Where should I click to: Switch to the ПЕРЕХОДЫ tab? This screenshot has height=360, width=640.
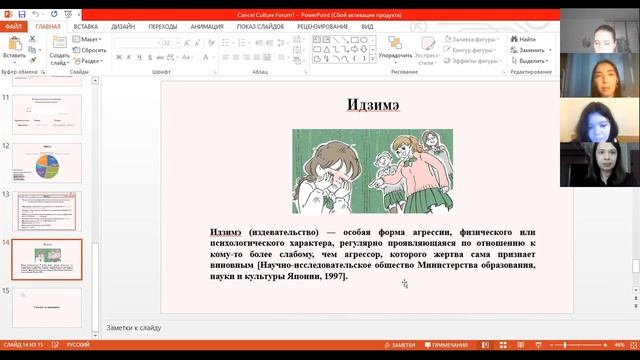(x=162, y=27)
